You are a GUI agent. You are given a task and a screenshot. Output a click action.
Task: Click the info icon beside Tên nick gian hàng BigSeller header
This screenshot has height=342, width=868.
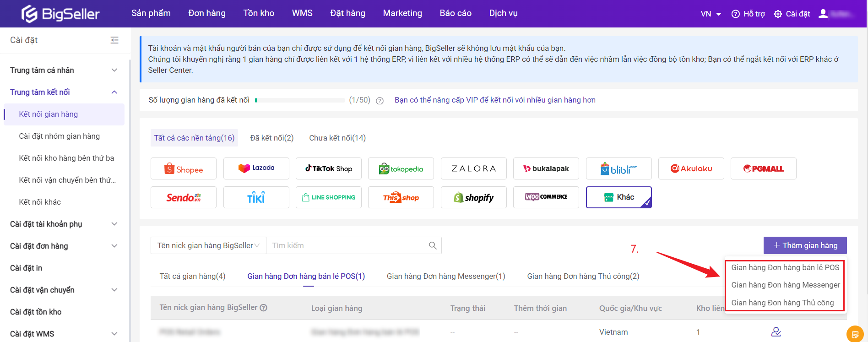(264, 308)
